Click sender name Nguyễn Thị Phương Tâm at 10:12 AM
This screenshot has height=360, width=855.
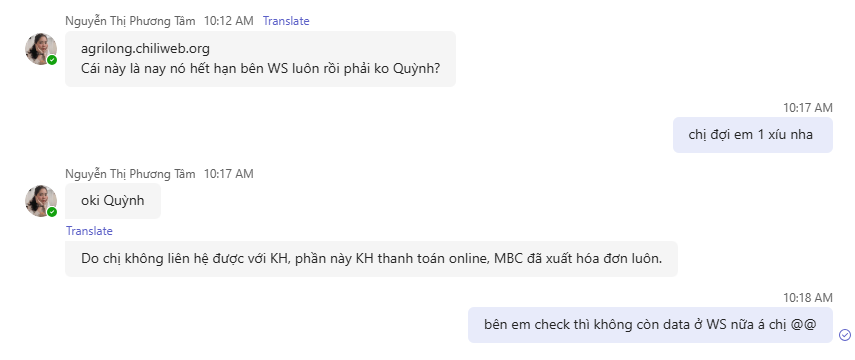click(130, 21)
